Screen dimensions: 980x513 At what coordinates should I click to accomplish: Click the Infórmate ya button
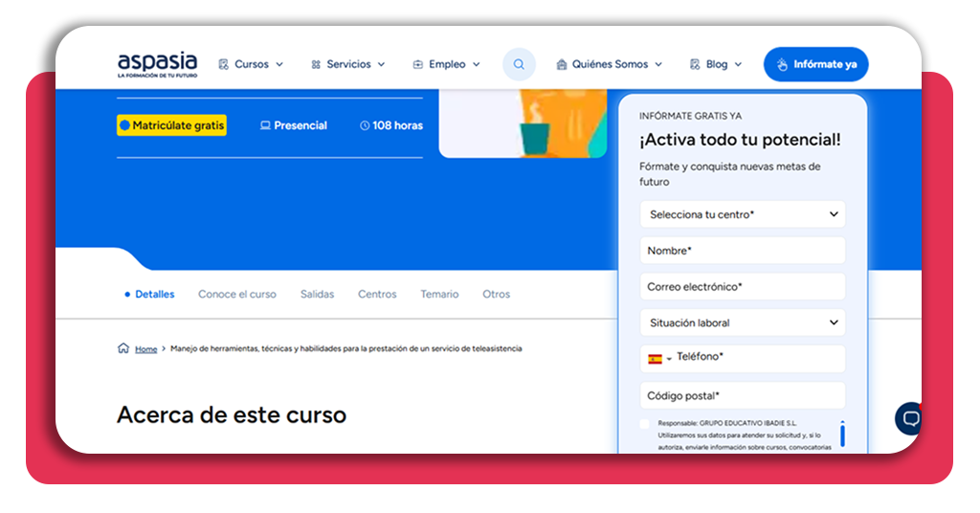tap(815, 64)
